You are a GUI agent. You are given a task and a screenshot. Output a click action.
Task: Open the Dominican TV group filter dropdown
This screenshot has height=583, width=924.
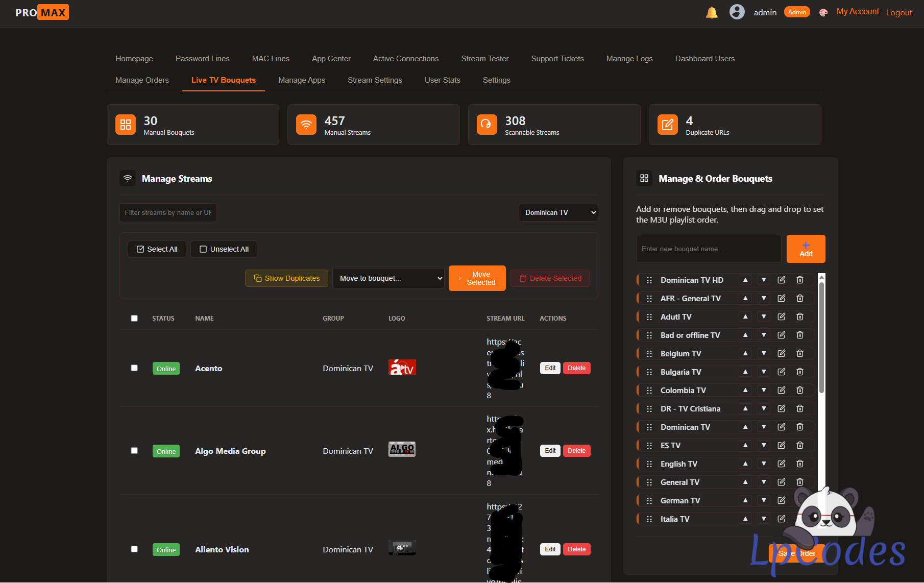point(558,213)
